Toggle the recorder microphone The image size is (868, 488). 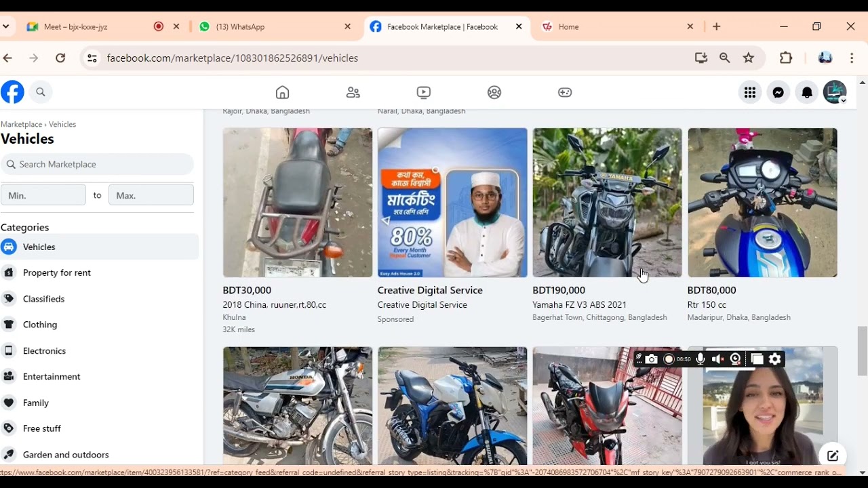[701, 359]
